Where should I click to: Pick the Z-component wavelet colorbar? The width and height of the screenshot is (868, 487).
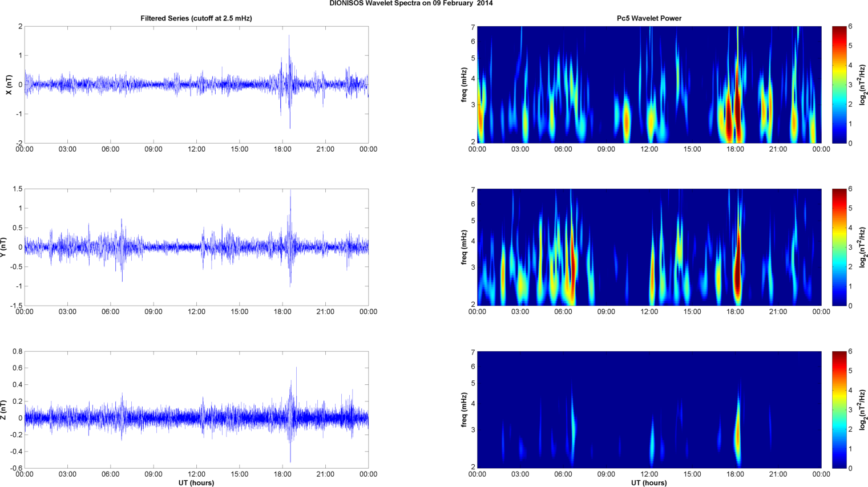coord(839,409)
